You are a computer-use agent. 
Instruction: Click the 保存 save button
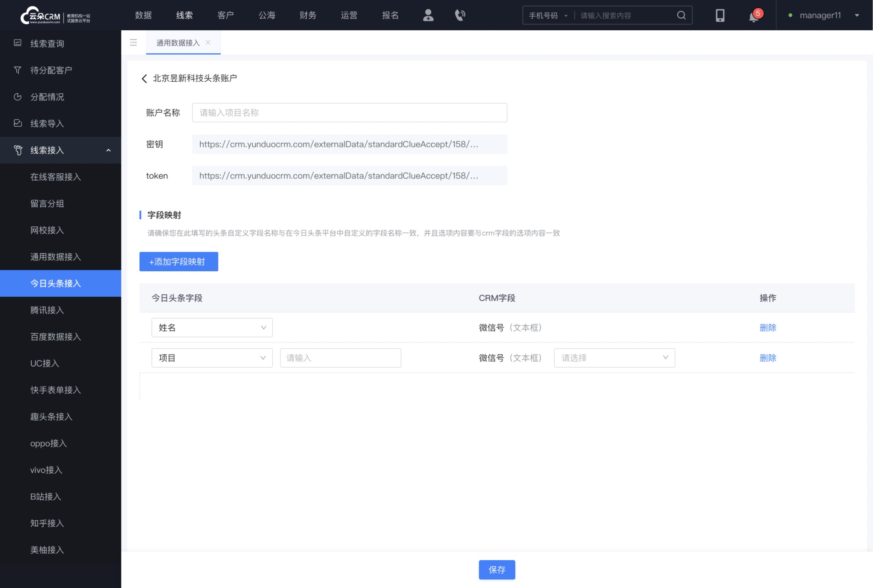point(497,570)
